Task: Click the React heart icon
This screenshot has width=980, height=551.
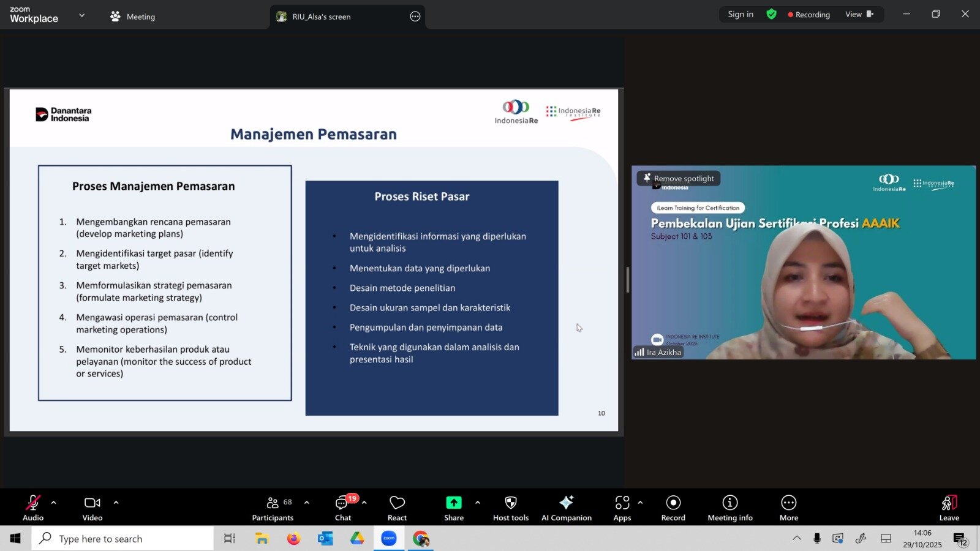Action: (x=397, y=508)
